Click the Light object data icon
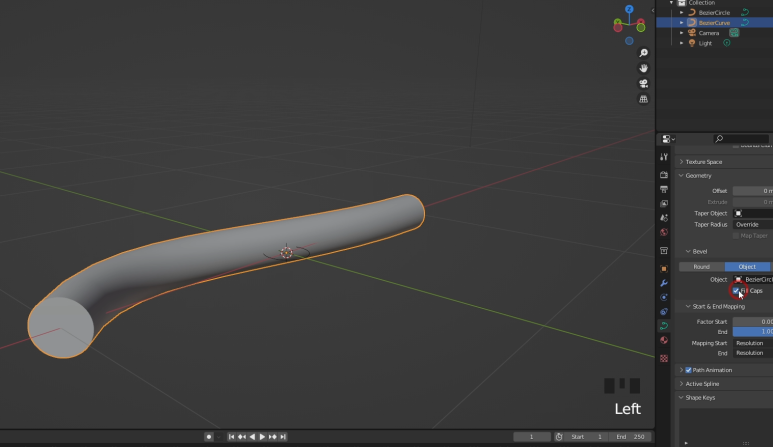The height and width of the screenshot is (447, 773). [x=727, y=43]
